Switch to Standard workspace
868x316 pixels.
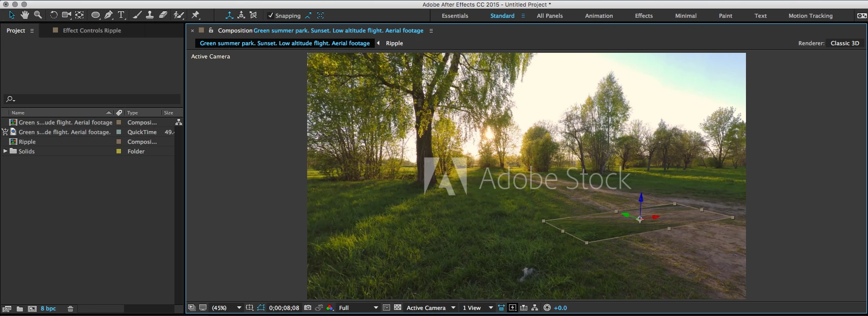pos(502,16)
